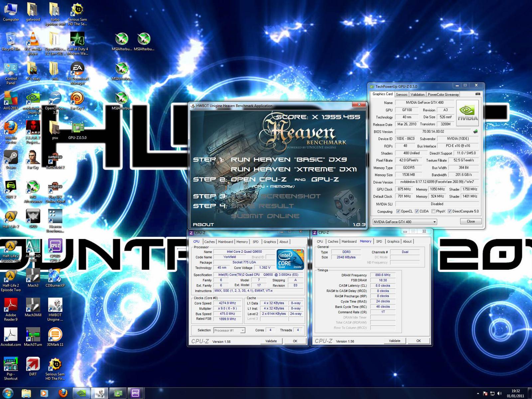
Task: Open the EA Download Manager desktop icon
Action: (x=77, y=73)
